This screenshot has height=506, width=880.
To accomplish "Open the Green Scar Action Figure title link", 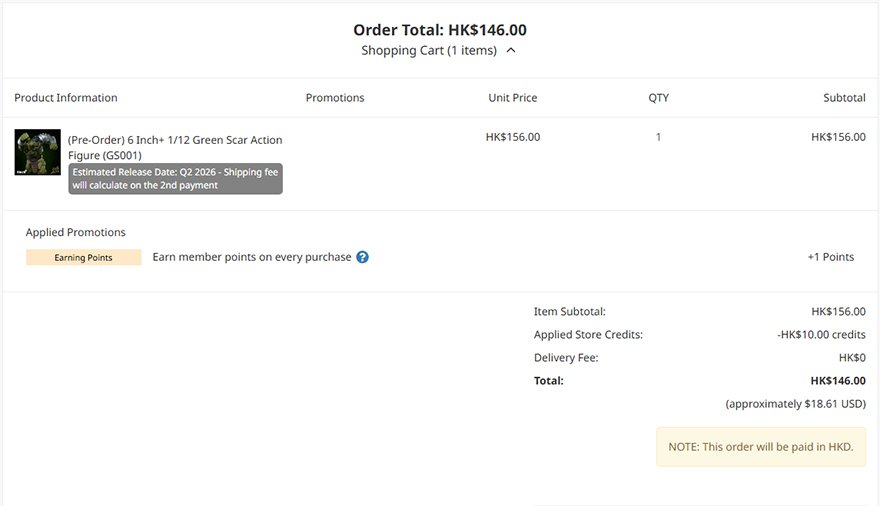I will point(175,148).
